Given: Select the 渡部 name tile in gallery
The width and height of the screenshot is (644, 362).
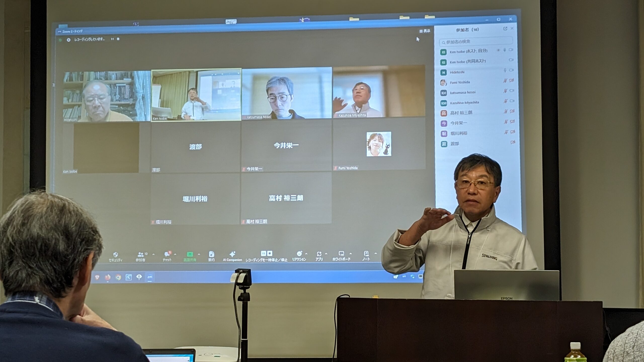Looking at the screenshot, I should (196, 147).
